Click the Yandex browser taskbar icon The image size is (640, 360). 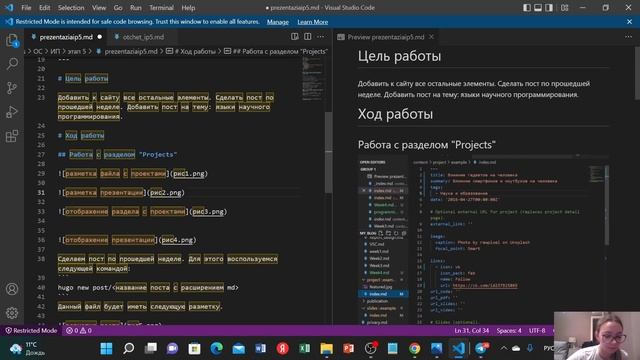click(282, 349)
